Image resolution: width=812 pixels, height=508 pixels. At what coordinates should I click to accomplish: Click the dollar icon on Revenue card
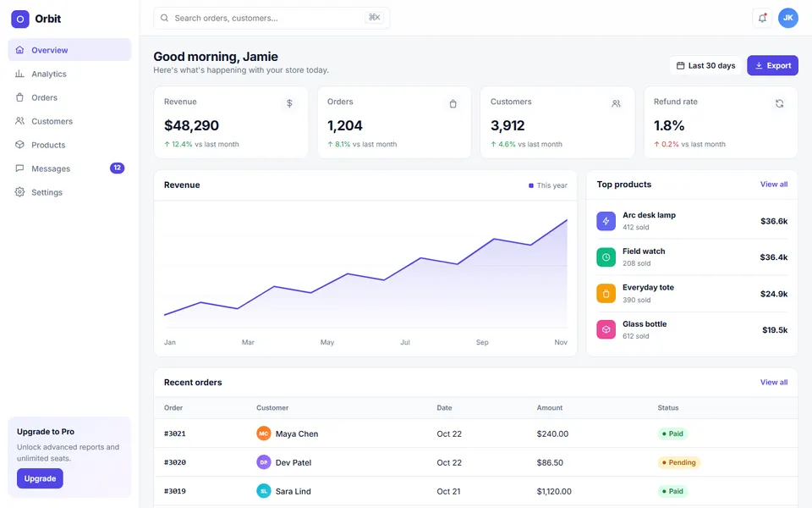pyautogui.click(x=289, y=103)
